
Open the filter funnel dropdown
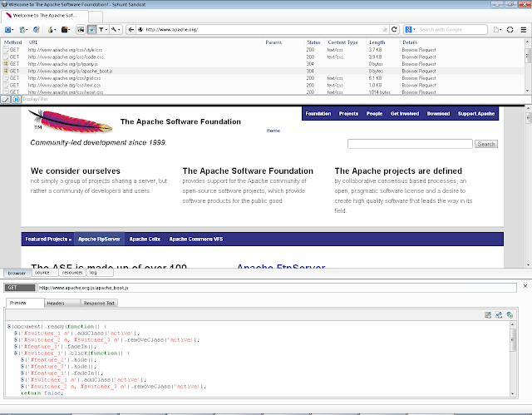tap(102, 30)
